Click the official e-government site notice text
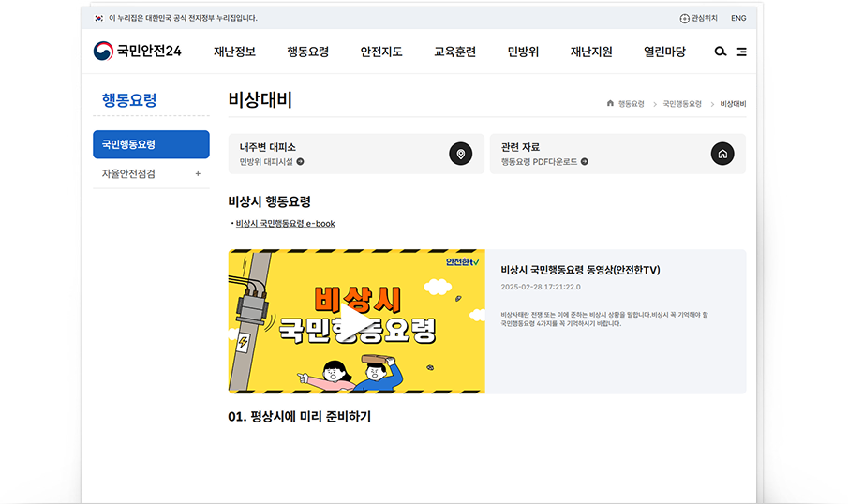848x504 pixels. [x=183, y=18]
